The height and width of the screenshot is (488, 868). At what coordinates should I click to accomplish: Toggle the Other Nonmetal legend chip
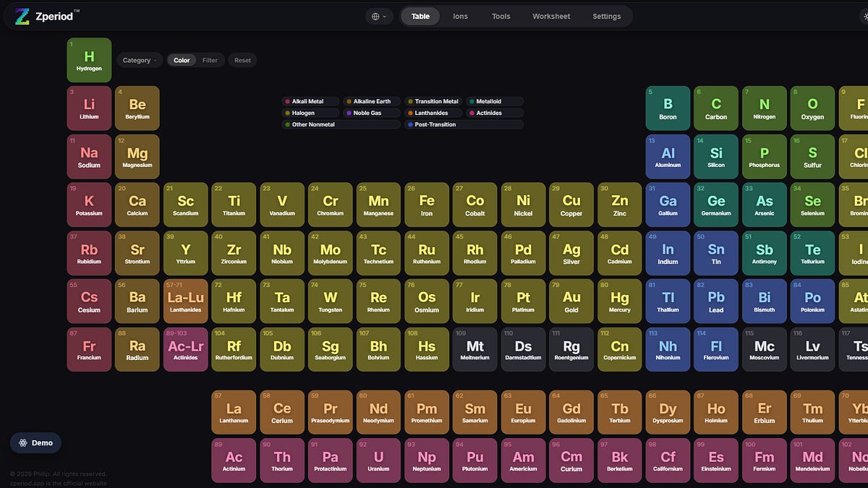pos(341,124)
